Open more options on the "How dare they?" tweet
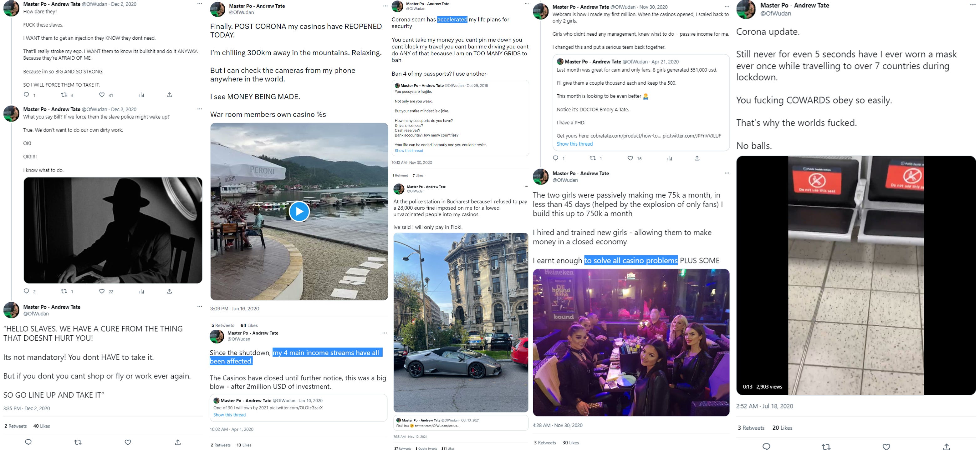Viewport: 980px width, 450px height. tap(199, 4)
